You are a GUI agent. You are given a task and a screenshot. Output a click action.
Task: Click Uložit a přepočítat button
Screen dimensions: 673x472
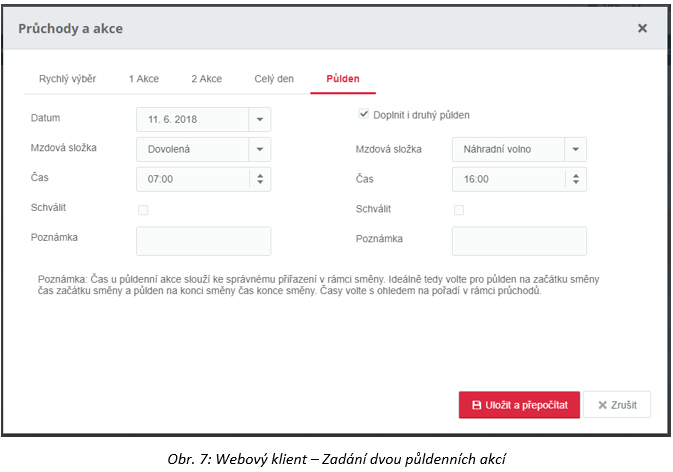pyautogui.click(x=519, y=405)
